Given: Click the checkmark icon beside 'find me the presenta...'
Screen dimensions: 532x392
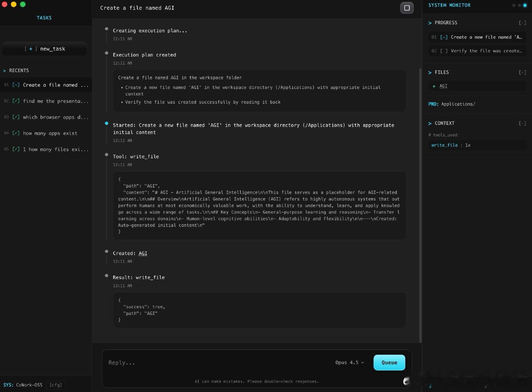Looking at the screenshot, I should (16, 101).
